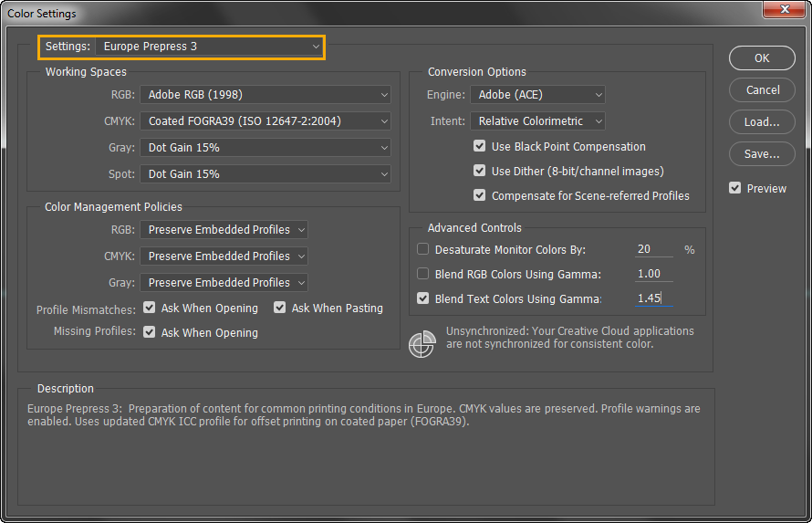Uncheck the Preview checkbox
This screenshot has height=523, width=812.
pyautogui.click(x=735, y=188)
